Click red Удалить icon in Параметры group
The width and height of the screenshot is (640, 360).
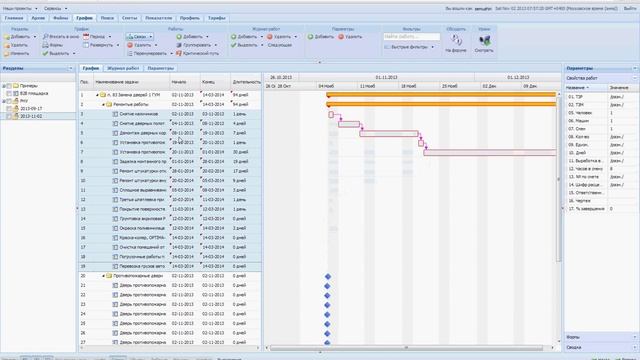(x=341, y=37)
